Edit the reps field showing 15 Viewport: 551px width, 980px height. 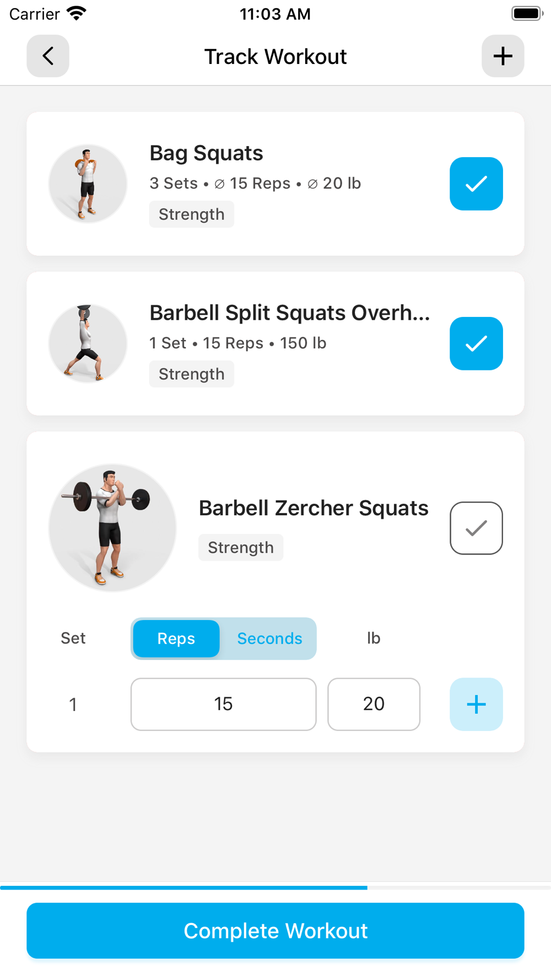[x=223, y=704]
